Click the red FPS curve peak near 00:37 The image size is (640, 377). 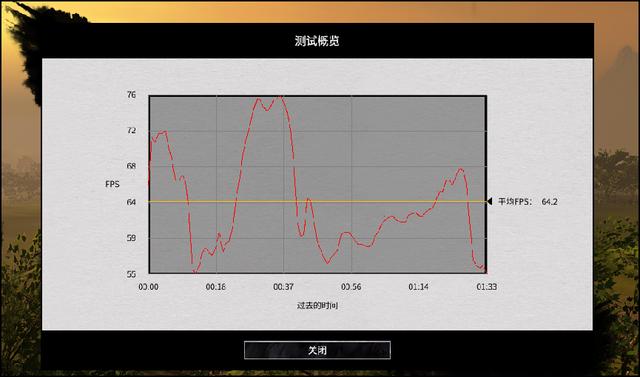(x=279, y=97)
